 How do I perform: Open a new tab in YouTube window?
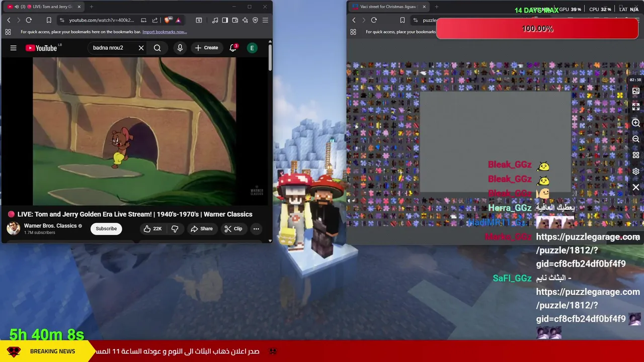(x=92, y=7)
